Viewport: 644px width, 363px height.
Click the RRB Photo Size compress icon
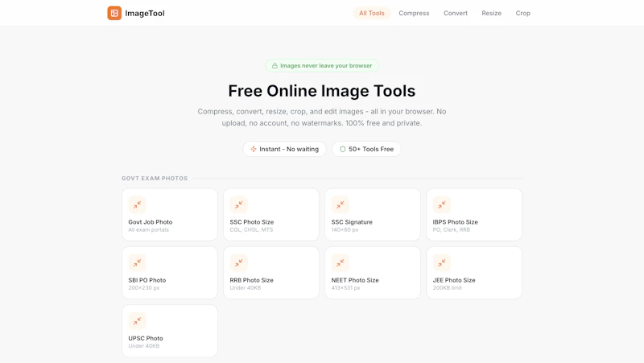coord(238,263)
